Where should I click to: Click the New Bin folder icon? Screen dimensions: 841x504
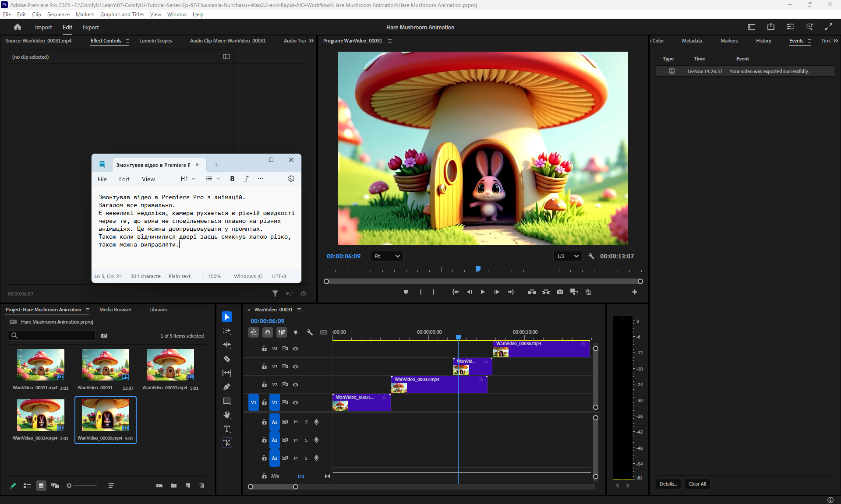(174, 486)
